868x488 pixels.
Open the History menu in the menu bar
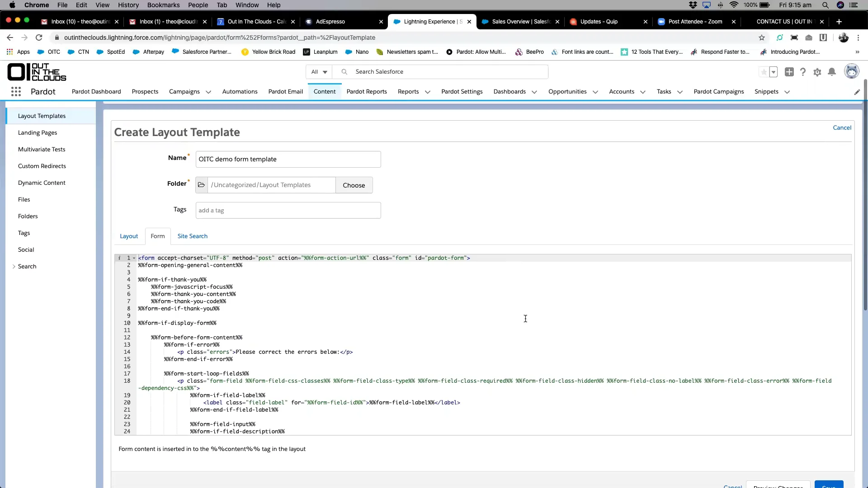128,5
